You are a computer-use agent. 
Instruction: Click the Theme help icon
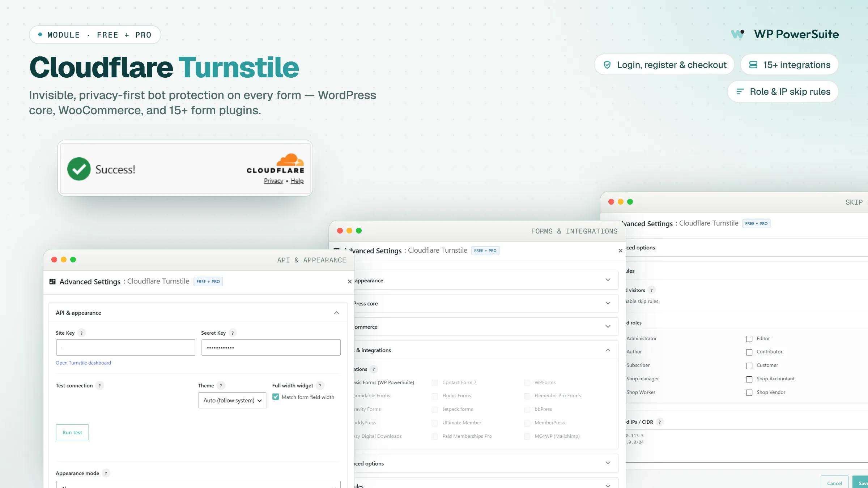(x=221, y=386)
